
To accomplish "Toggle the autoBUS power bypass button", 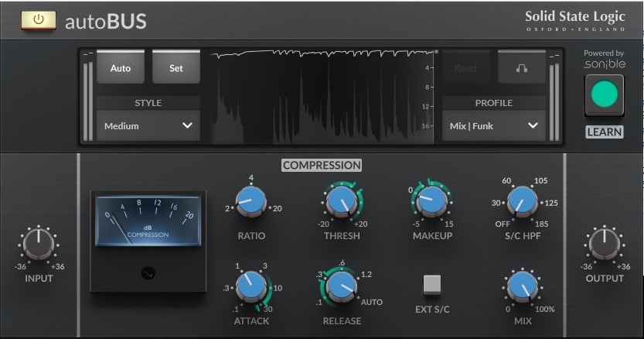I will (x=37, y=20).
